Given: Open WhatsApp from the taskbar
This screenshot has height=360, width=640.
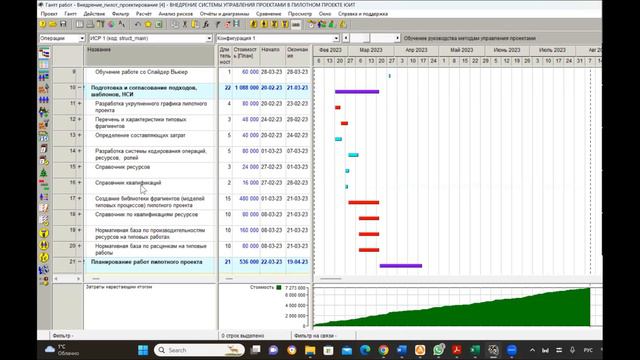Looking at the screenshot, I should [x=438, y=350].
